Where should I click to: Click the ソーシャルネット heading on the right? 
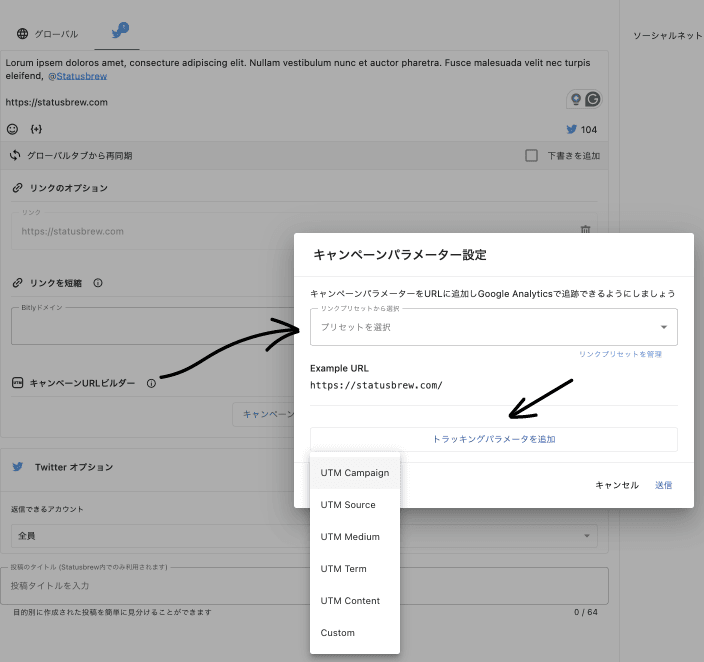pos(668,35)
